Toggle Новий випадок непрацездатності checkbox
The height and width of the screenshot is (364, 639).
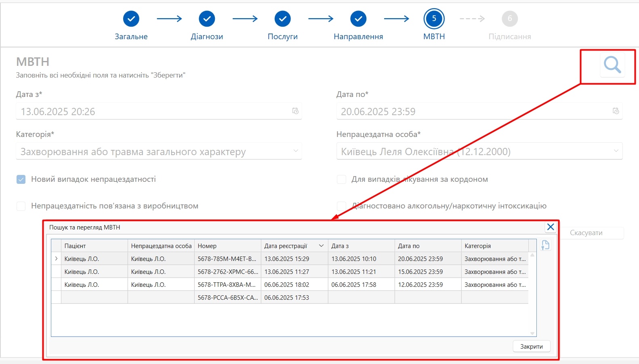21,179
